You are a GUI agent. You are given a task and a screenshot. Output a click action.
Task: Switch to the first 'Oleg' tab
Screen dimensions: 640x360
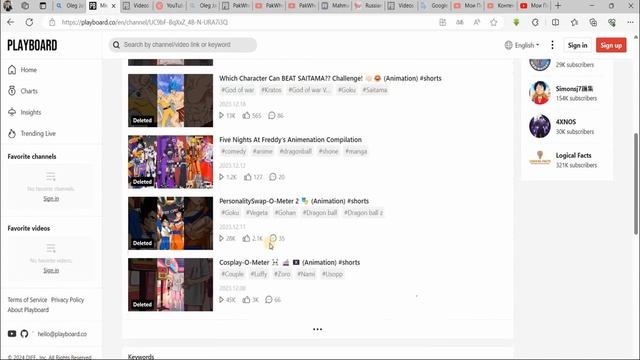[70, 6]
